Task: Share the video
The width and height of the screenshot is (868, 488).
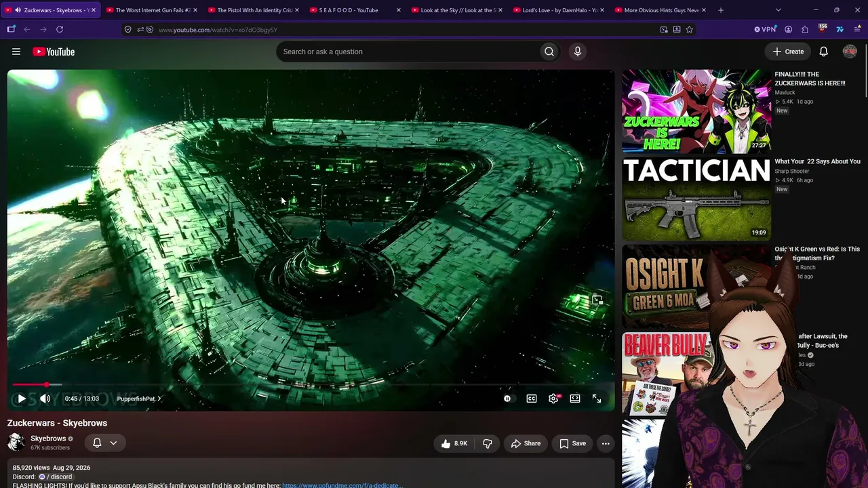Action: [x=526, y=443]
